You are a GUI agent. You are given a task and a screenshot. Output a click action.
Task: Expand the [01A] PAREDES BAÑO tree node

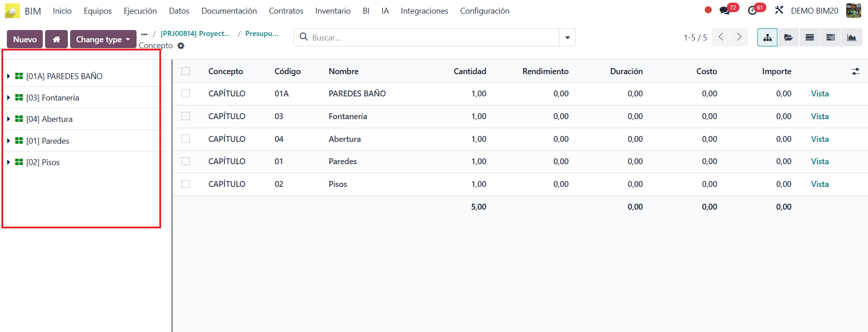(x=8, y=76)
